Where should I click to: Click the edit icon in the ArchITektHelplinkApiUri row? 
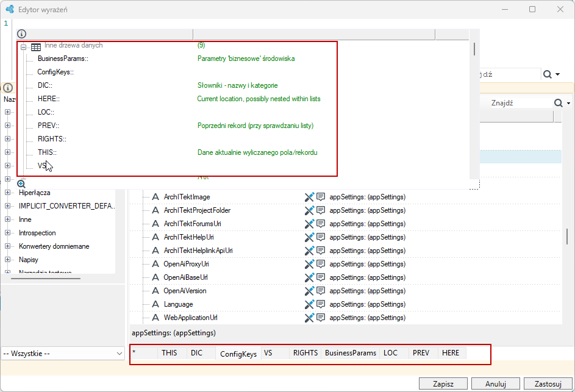point(310,251)
